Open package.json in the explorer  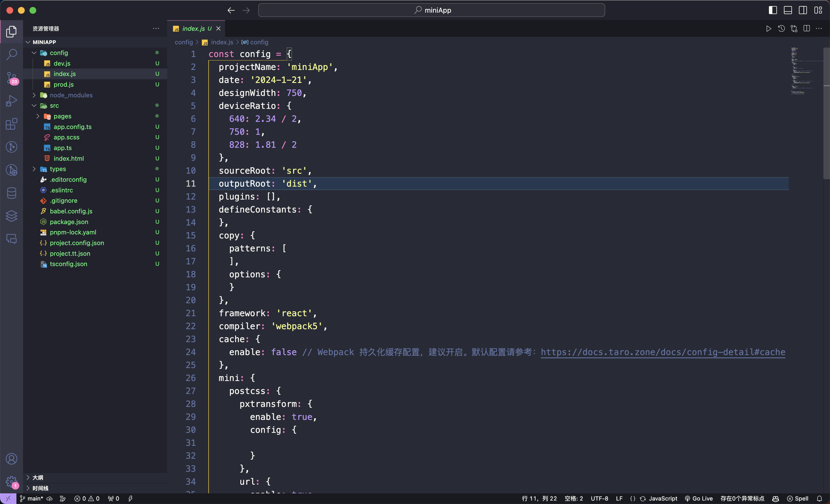pos(69,221)
